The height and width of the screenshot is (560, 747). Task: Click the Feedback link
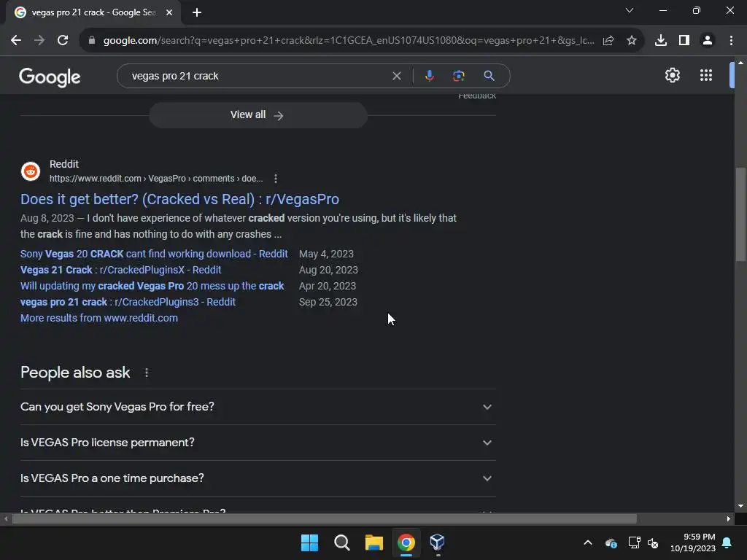pos(477,97)
